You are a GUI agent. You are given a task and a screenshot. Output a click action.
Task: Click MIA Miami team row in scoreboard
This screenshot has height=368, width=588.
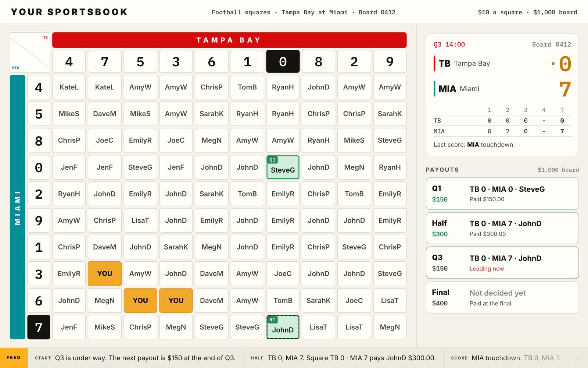[x=502, y=89]
